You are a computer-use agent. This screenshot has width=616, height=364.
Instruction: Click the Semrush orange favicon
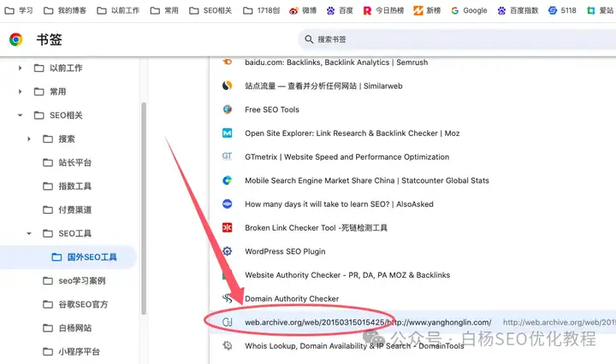pyautogui.click(x=227, y=62)
